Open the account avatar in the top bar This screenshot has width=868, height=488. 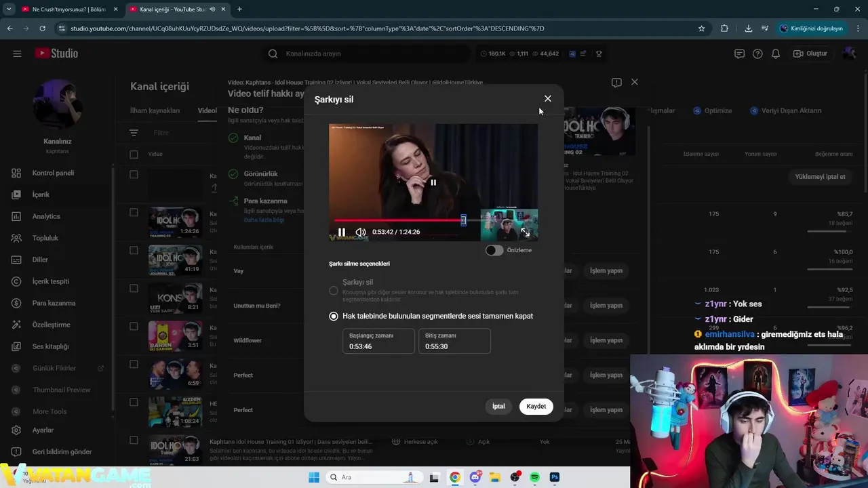click(x=850, y=54)
